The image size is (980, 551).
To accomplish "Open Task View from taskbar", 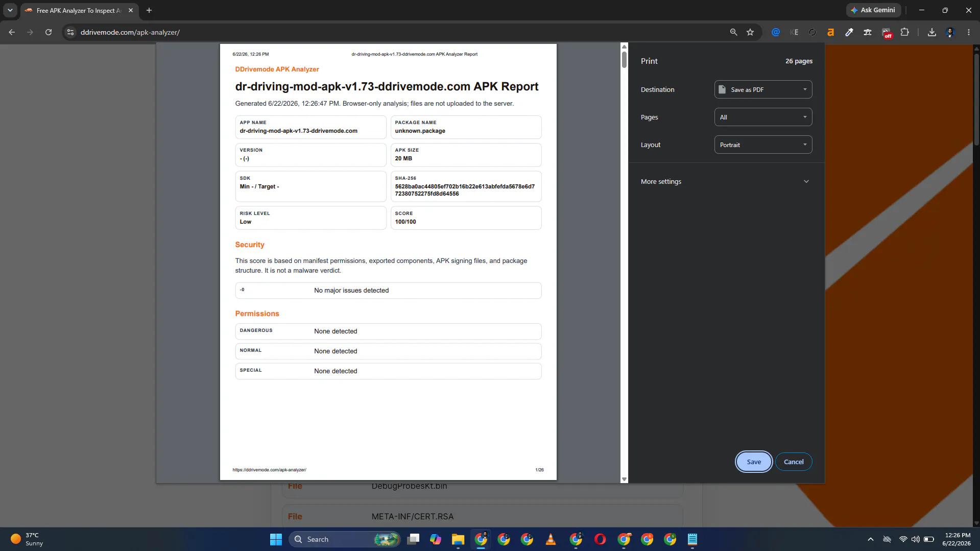I will tap(413, 539).
